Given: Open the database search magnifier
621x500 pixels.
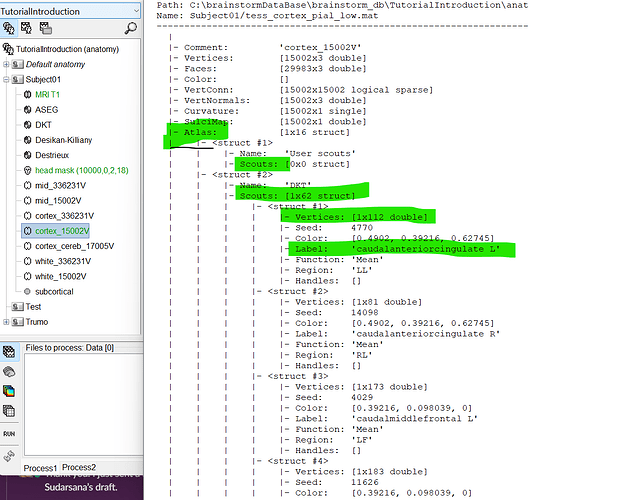Looking at the screenshot, I should click(x=130, y=28).
